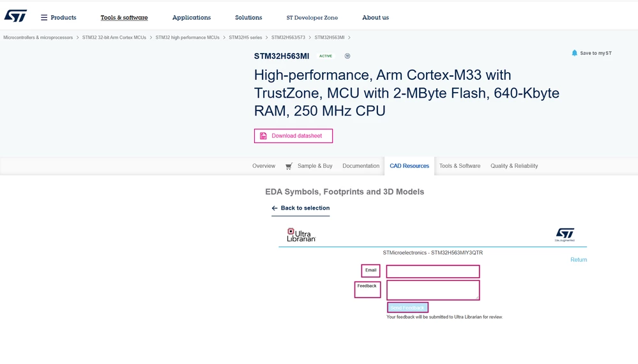The image size is (638, 364).
Task: Switch to the Tools & Software tab
Action: pos(460,166)
